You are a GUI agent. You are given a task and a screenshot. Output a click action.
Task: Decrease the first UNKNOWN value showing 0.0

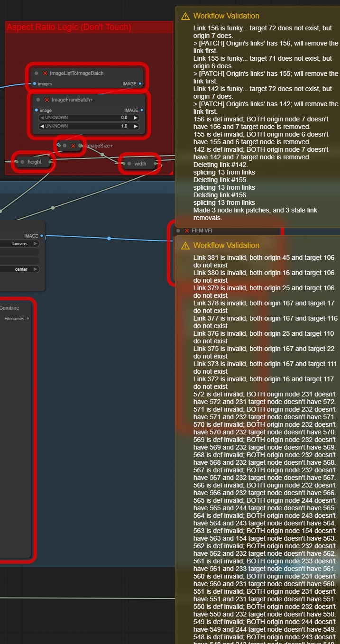[42, 118]
